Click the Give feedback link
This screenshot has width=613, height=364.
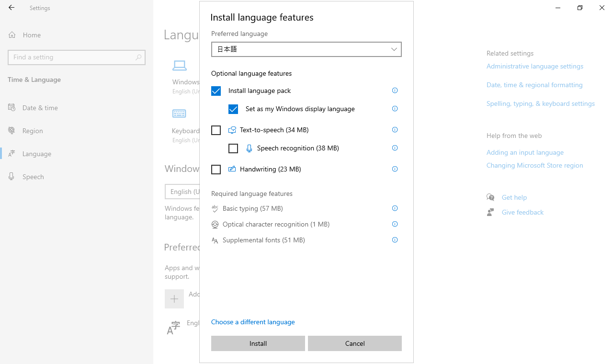tap(522, 212)
